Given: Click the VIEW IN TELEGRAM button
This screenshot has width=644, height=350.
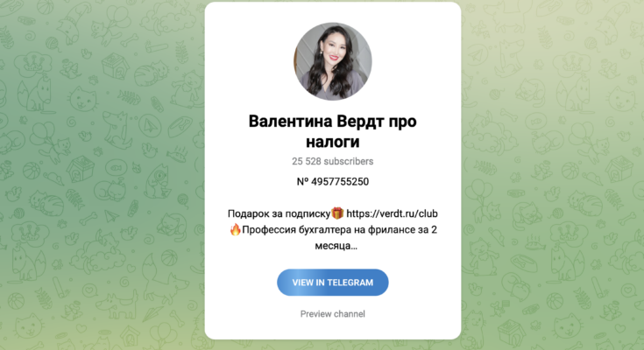Looking at the screenshot, I should click(333, 283).
